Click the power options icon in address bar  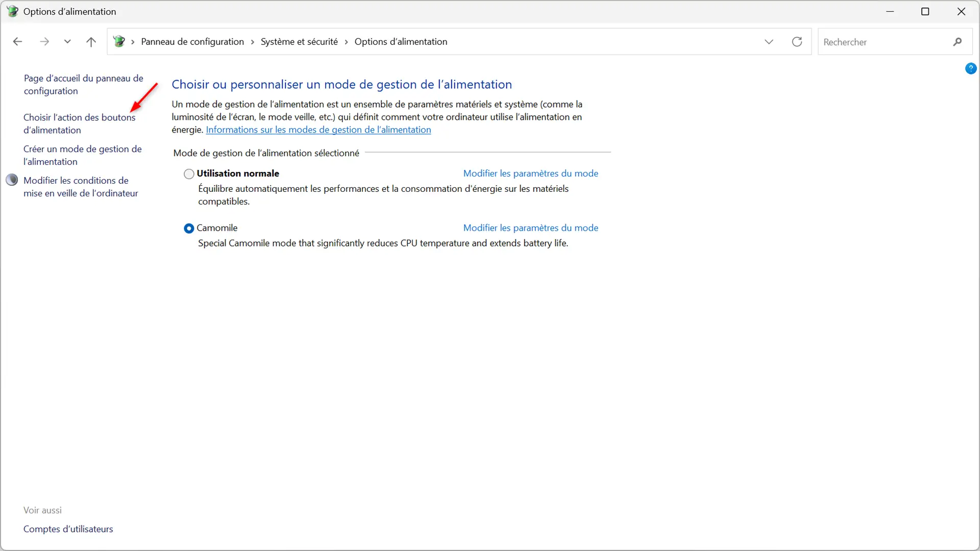coord(119,42)
